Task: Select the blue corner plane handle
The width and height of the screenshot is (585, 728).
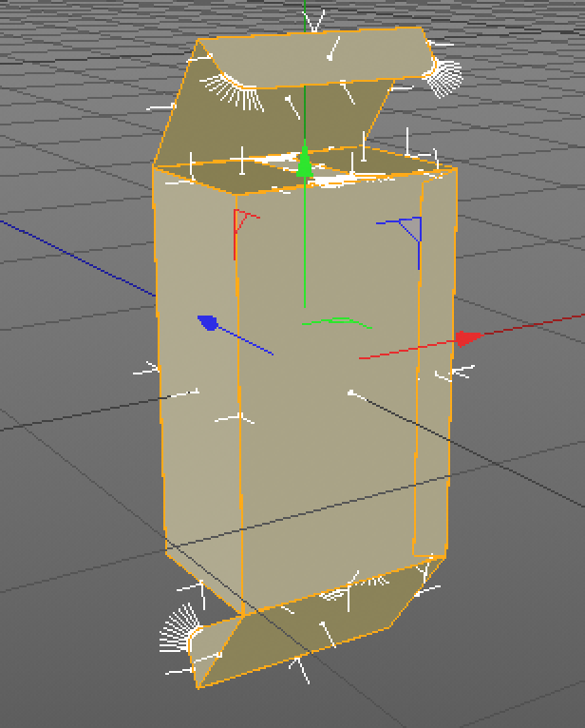Action: 411,229
